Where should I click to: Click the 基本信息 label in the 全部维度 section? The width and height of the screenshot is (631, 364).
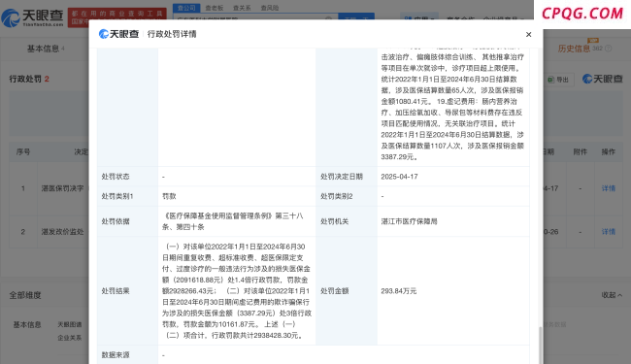(x=27, y=324)
